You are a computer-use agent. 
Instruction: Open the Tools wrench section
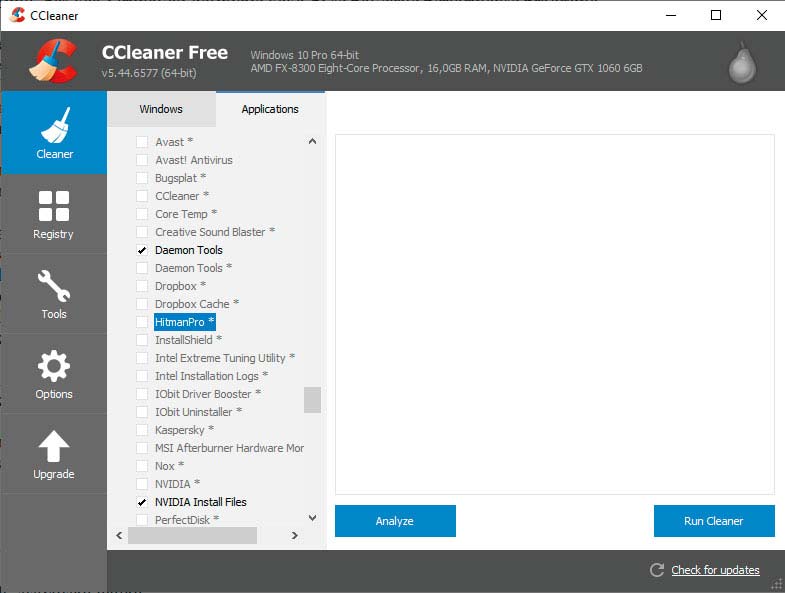54,294
